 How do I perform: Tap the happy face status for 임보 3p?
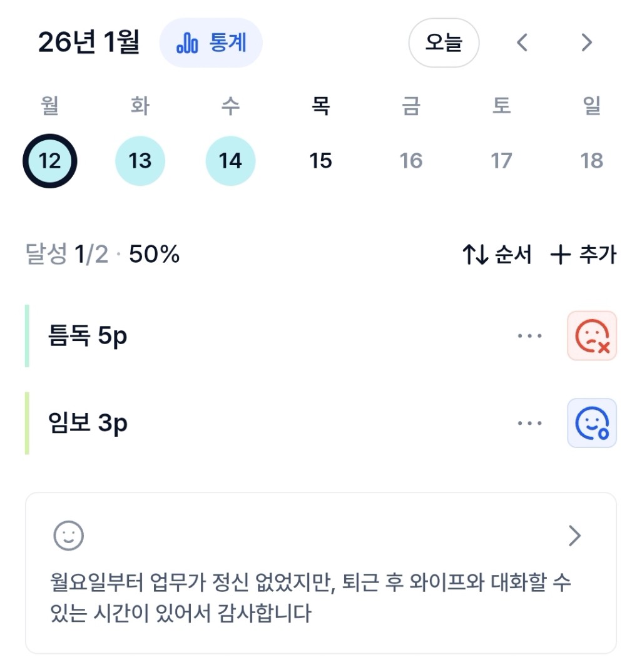click(x=591, y=423)
